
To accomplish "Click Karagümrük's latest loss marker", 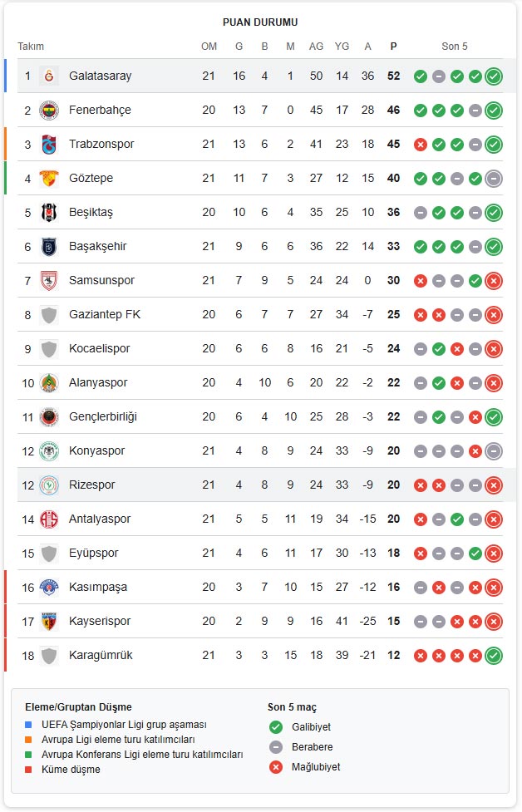I will click(474, 655).
